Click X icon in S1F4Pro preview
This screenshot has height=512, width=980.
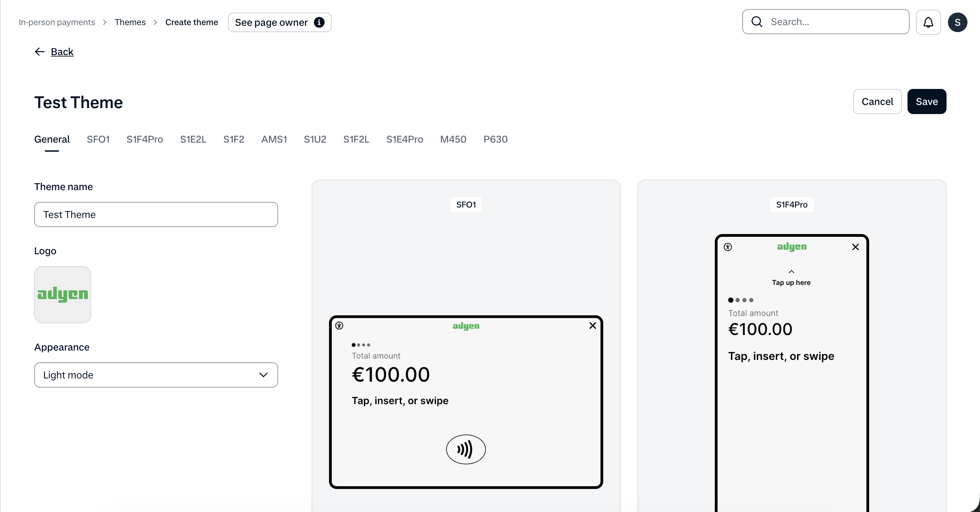(855, 247)
